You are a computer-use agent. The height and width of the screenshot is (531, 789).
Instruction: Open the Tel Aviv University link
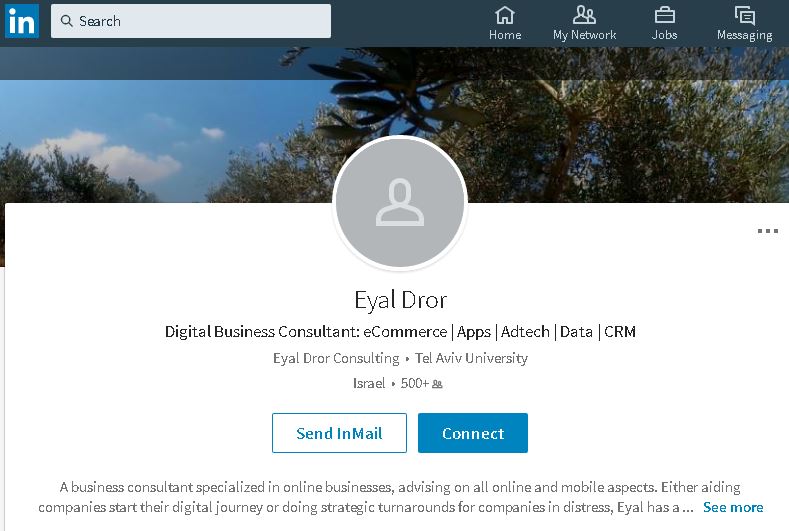click(x=471, y=358)
